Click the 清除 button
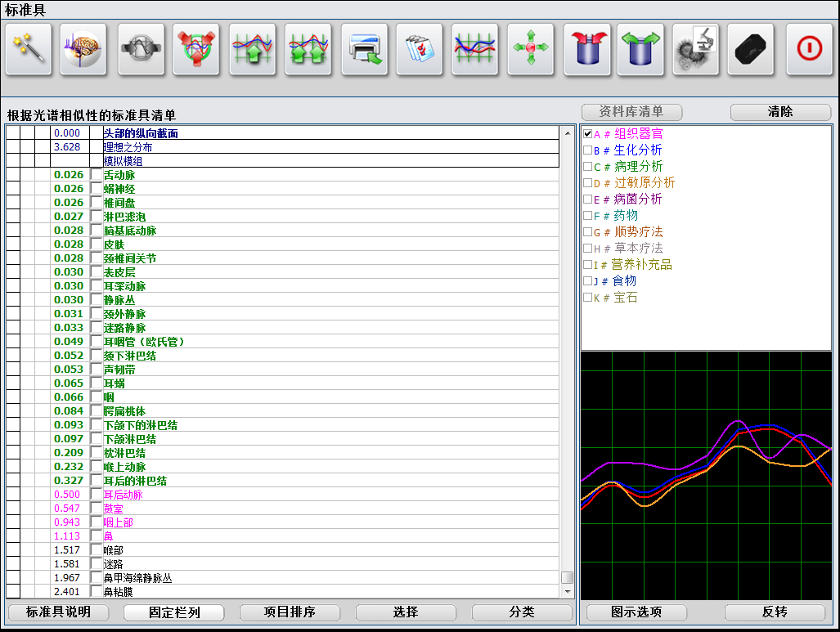840x632 pixels. click(x=779, y=112)
